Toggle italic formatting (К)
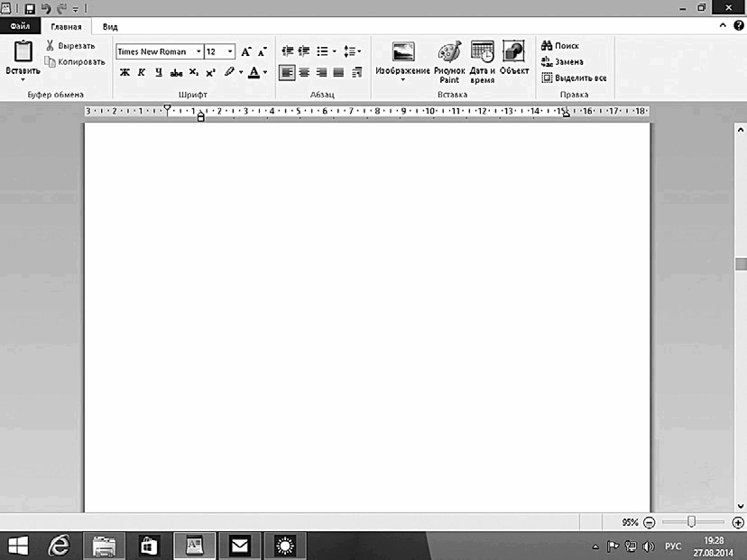The width and height of the screenshot is (747, 560). (x=142, y=72)
